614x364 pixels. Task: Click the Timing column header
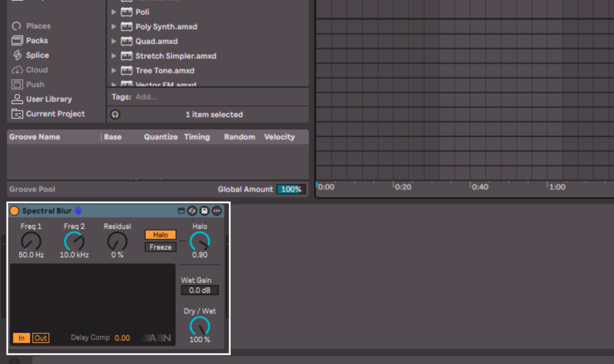click(x=197, y=137)
